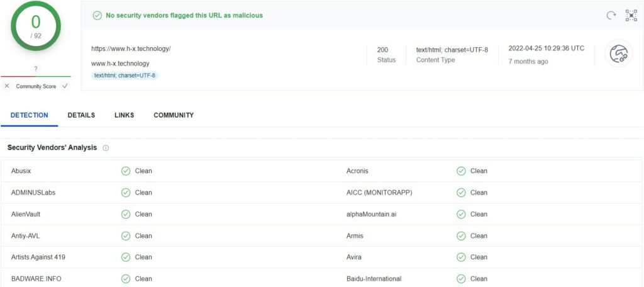Screen dimensions: 644x287
Task: Open the LINKS tab
Action: click(x=125, y=115)
